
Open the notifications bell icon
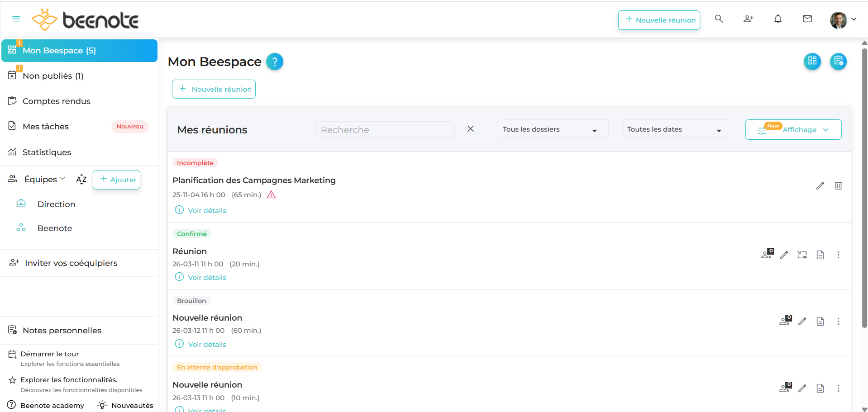(x=777, y=19)
